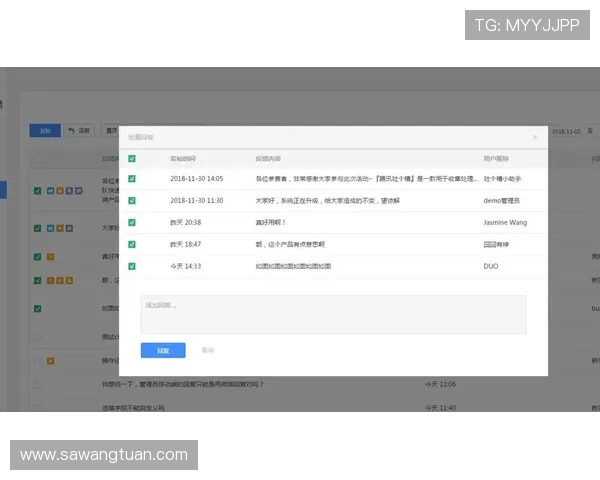
Task: Toggle the background 大家好 row checkbox
Action: point(38,228)
